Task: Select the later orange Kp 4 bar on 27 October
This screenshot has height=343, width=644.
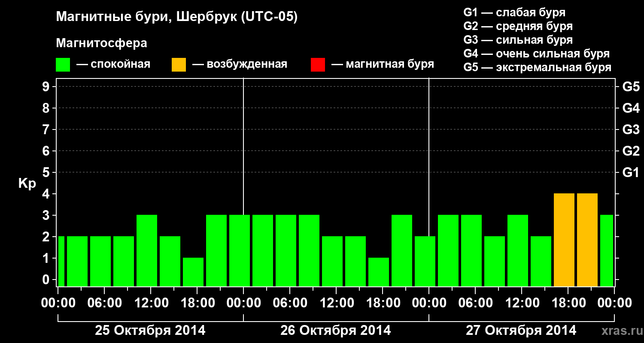Action: pyautogui.click(x=587, y=240)
